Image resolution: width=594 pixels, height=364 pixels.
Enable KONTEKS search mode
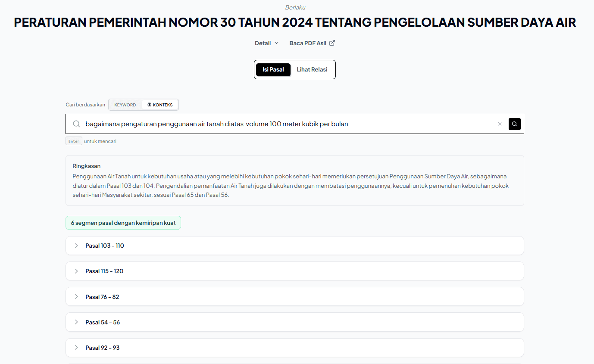click(163, 104)
